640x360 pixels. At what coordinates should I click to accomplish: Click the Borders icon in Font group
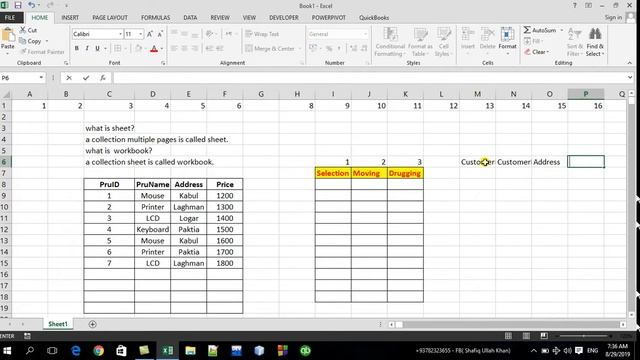pos(118,49)
